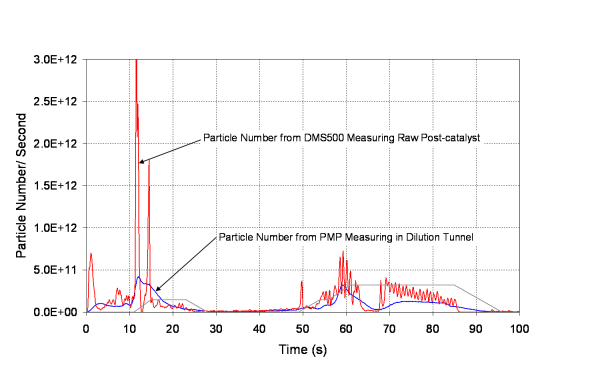600x368 pixels.
Task: Click the x-axis tick label 0
Action: 86,329
